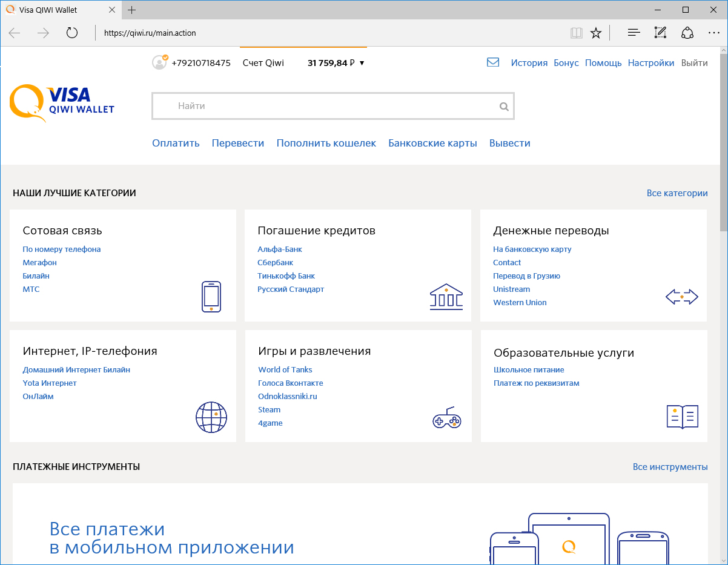Open the World of Tanks link
Viewport: 728px width, 565px height.
[285, 369]
